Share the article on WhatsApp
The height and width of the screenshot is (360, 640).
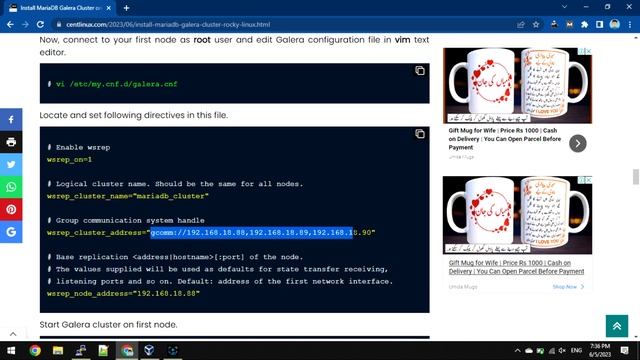[x=11, y=187]
